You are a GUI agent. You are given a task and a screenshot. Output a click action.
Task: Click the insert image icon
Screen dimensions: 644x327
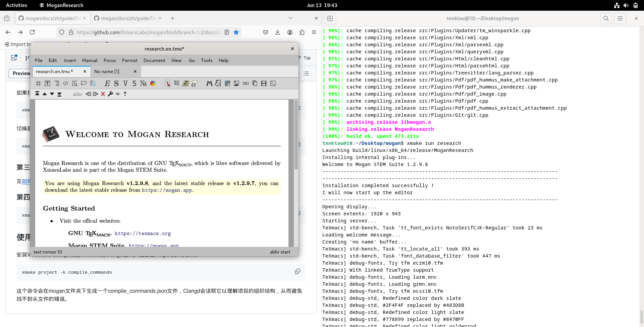click(236, 84)
